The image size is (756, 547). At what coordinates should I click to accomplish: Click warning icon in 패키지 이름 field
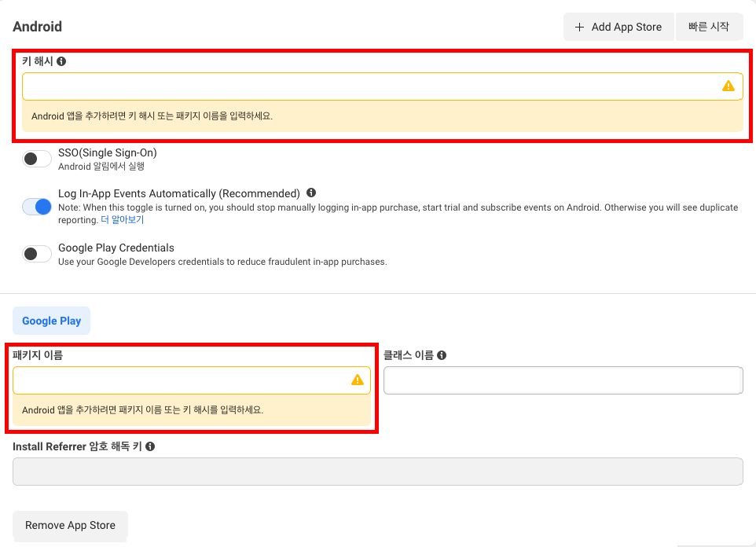pyautogui.click(x=358, y=380)
